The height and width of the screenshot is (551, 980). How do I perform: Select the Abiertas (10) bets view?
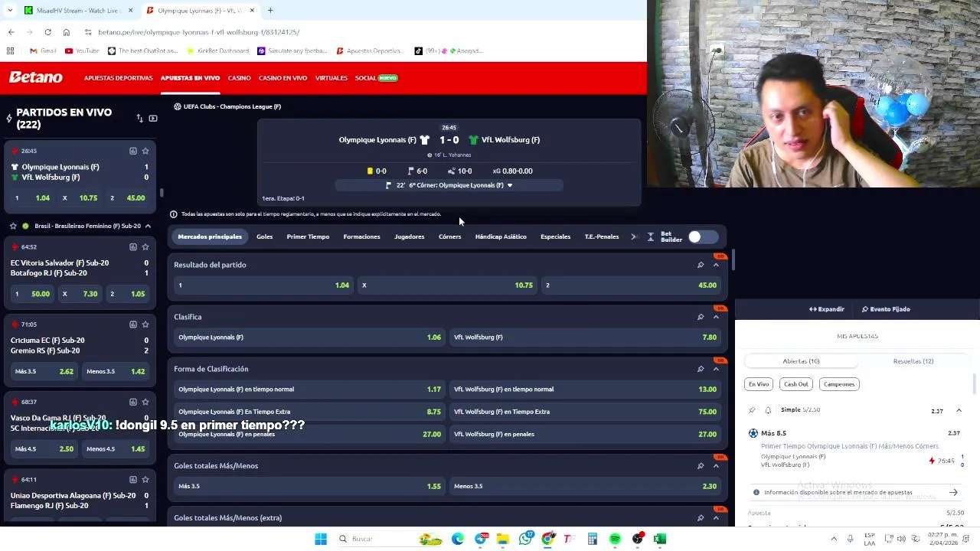pos(801,361)
